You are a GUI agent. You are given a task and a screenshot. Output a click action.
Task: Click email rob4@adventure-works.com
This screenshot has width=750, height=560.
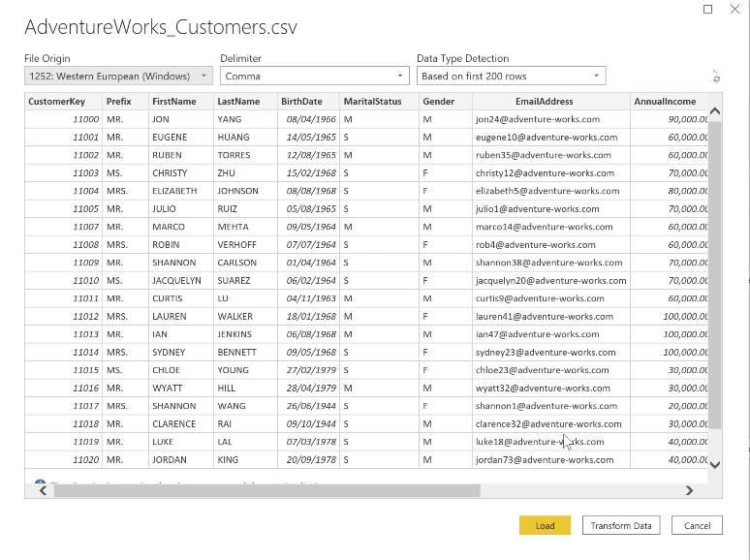[x=551, y=245]
